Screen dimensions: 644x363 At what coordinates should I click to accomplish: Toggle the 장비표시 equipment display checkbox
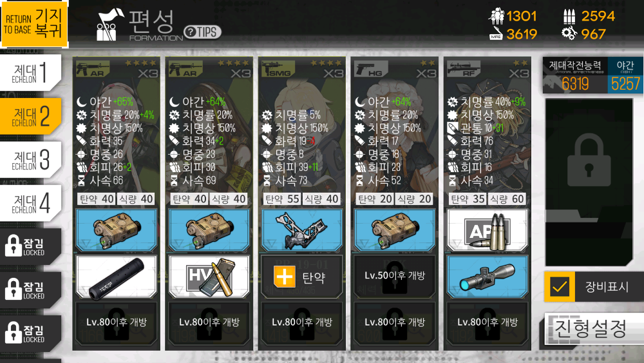tap(560, 286)
